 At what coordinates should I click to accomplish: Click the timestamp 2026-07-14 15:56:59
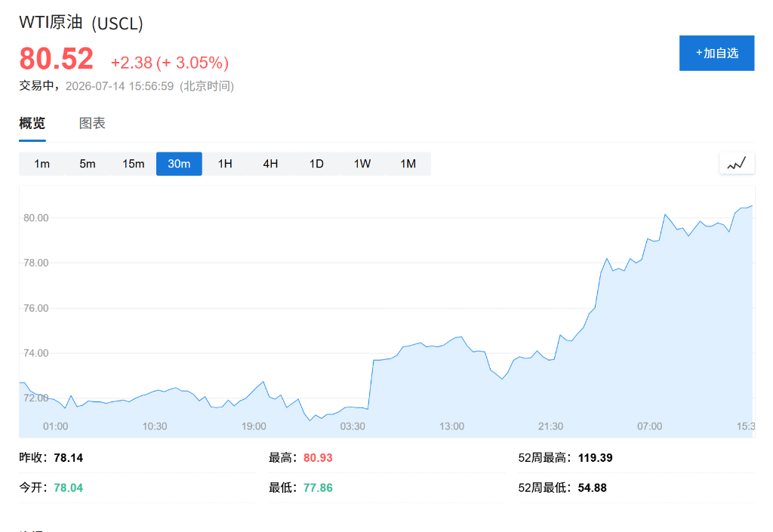pos(119,86)
